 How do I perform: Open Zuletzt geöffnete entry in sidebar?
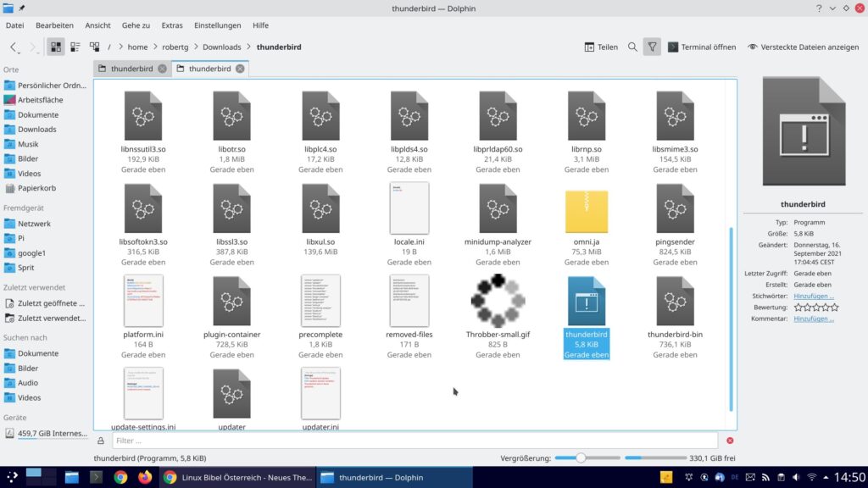46,303
